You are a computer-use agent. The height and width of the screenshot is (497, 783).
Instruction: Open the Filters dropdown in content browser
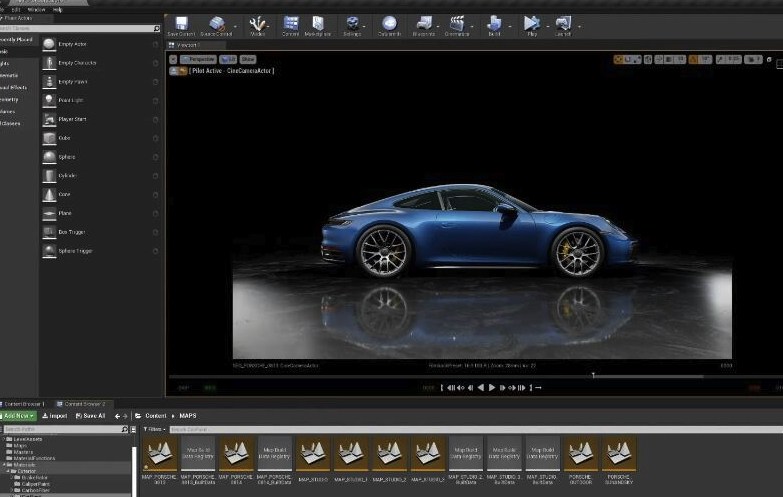(154, 429)
